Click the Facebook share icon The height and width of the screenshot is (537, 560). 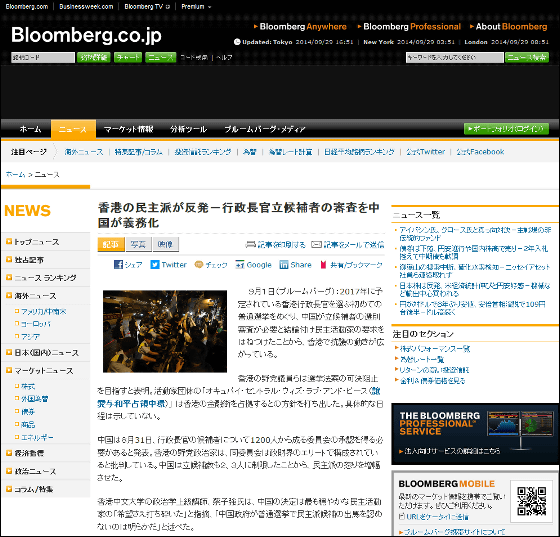click(x=118, y=265)
